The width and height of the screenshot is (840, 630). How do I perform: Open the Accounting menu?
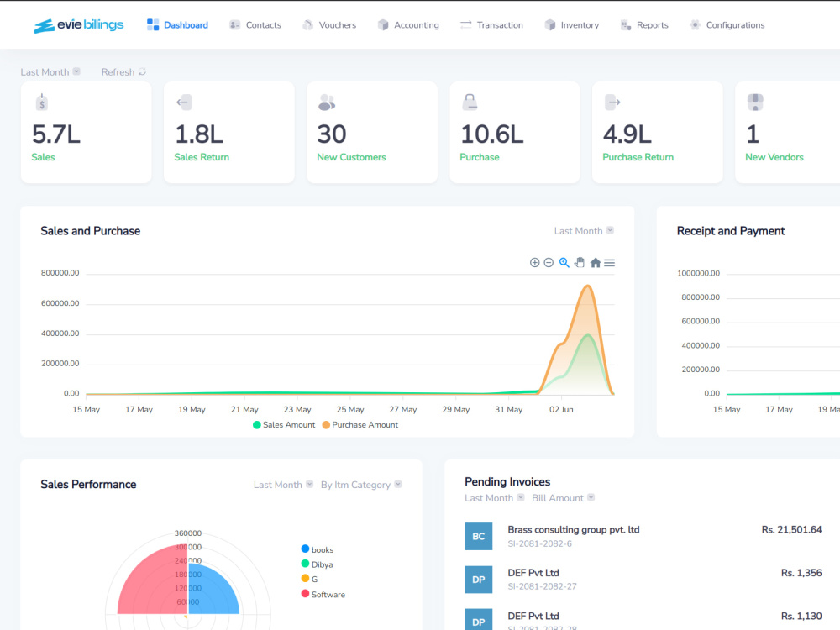408,24
